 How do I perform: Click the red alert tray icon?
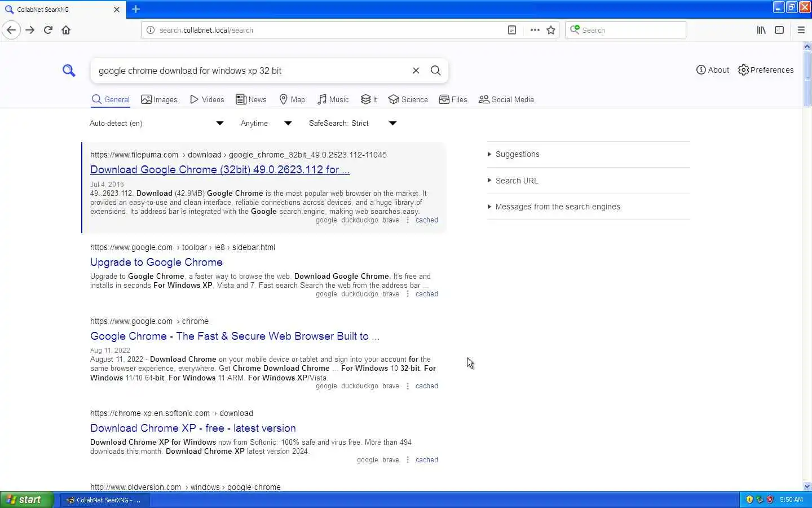point(770,500)
